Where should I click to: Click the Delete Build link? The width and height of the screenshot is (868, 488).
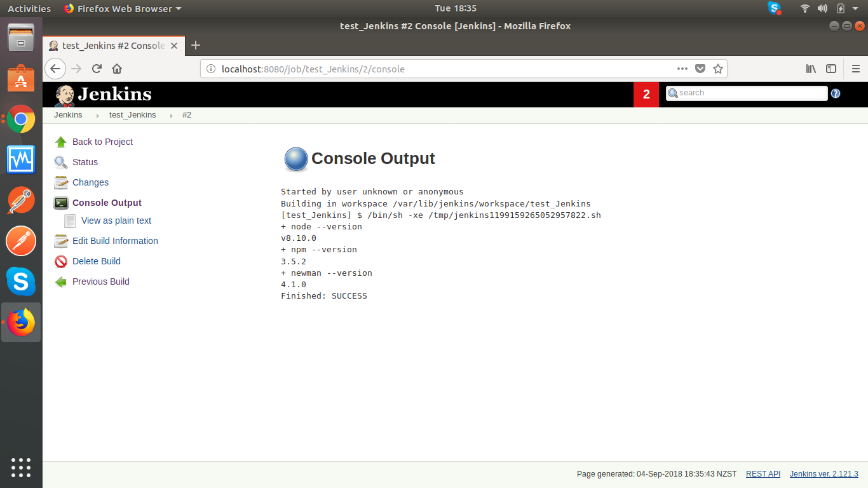point(97,261)
